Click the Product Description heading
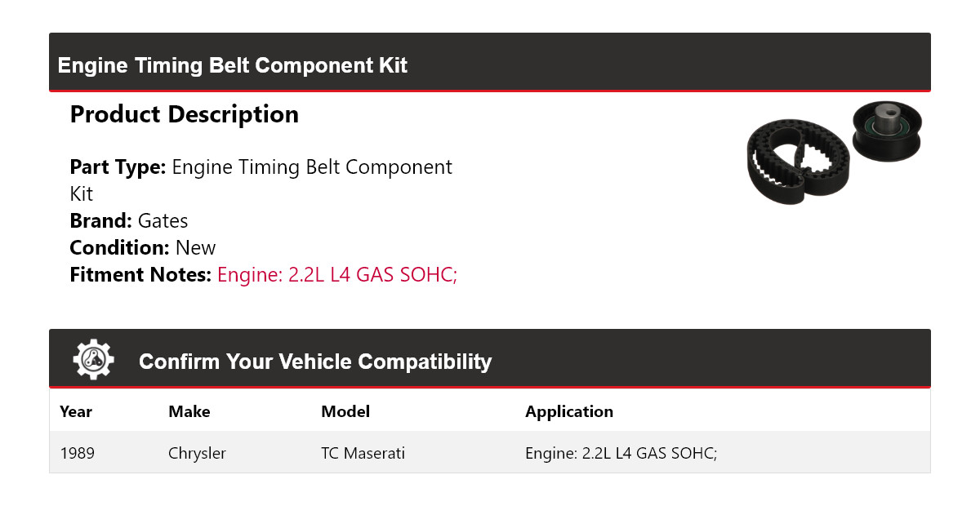The image size is (980, 506). coord(185,114)
